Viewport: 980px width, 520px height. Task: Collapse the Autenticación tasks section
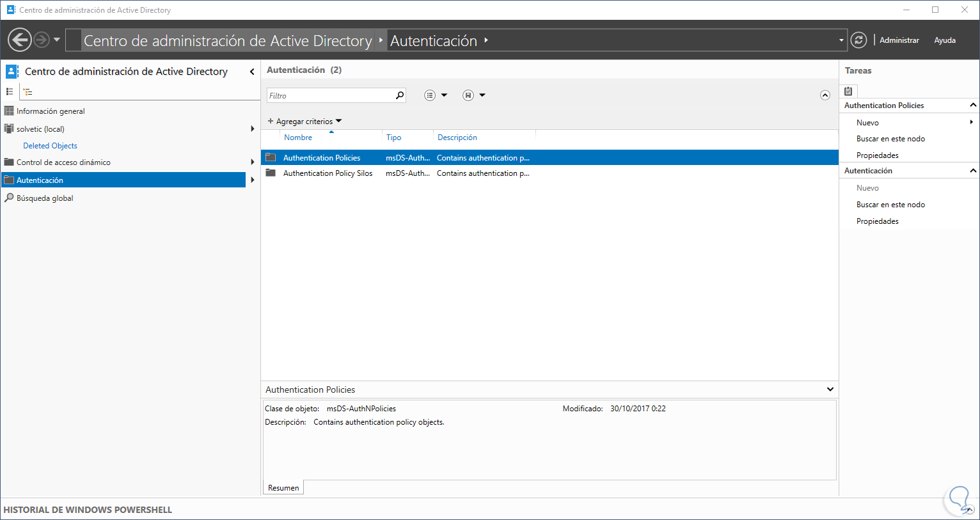tap(973, 170)
